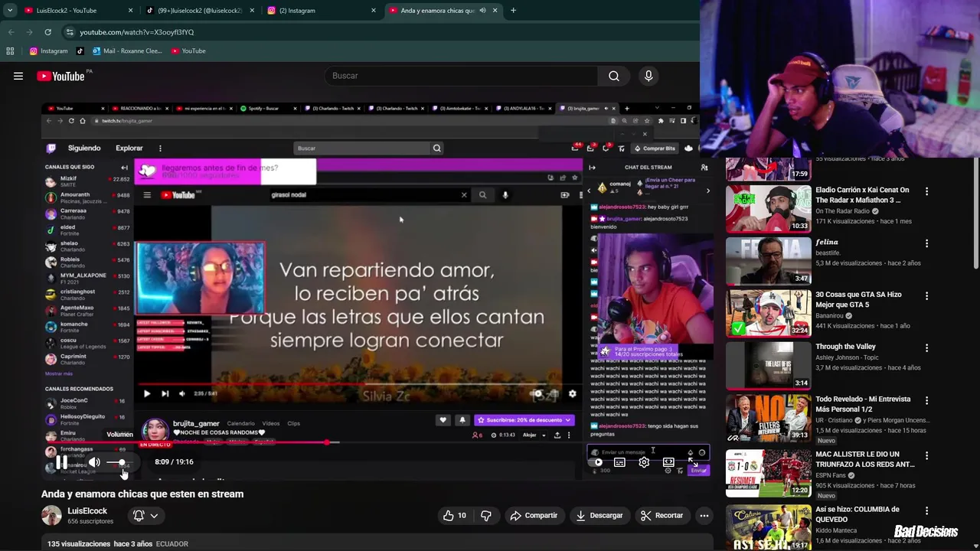
Task: Mute the tab via its speaker icon
Action: click(482, 11)
